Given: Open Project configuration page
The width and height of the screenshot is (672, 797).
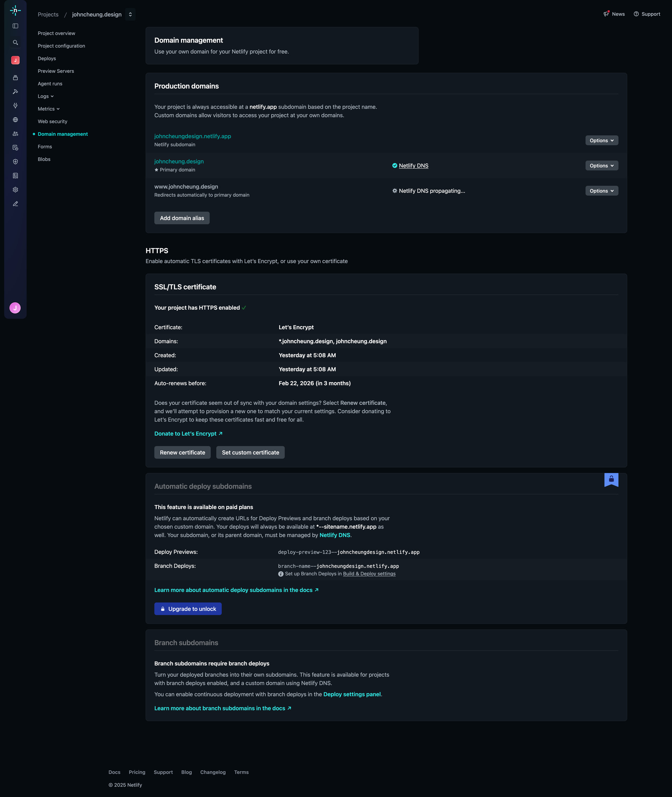Looking at the screenshot, I should pyautogui.click(x=61, y=46).
